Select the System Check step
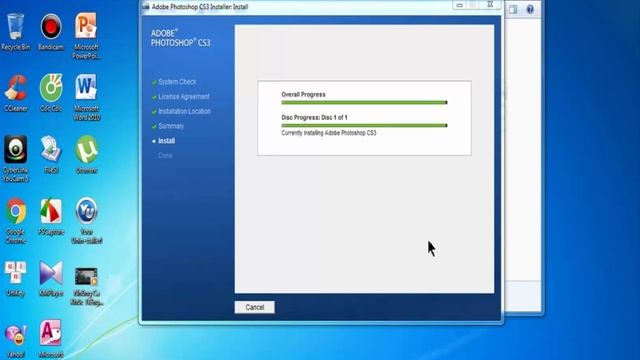 pos(177,82)
